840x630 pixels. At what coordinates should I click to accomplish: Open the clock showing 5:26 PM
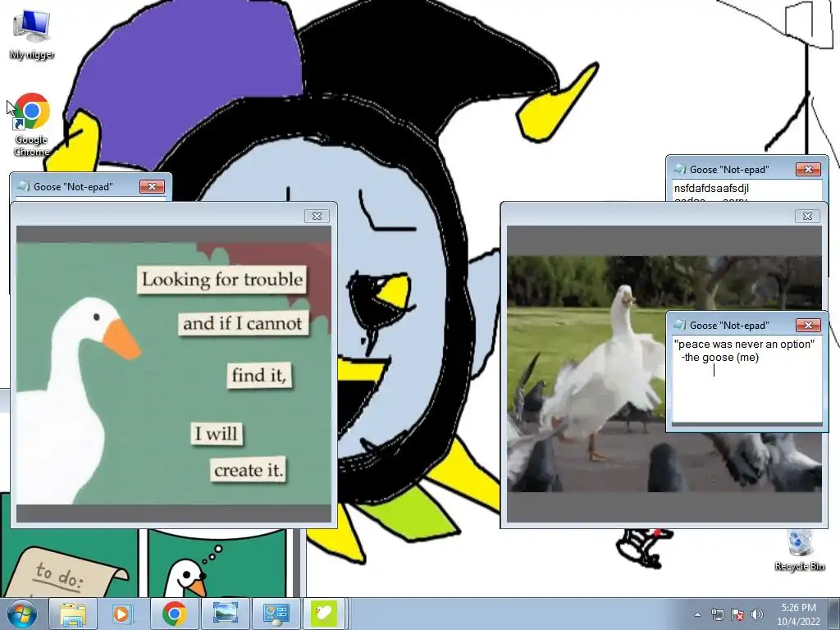click(x=798, y=614)
